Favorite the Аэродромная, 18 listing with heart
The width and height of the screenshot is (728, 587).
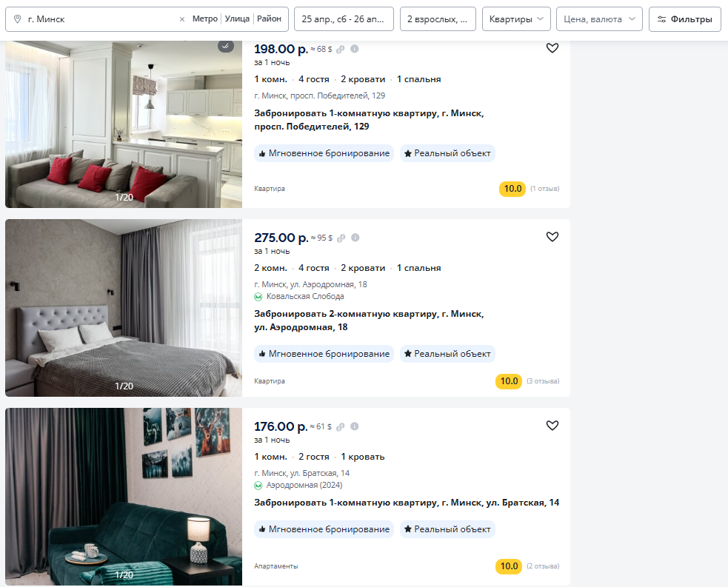pos(552,237)
